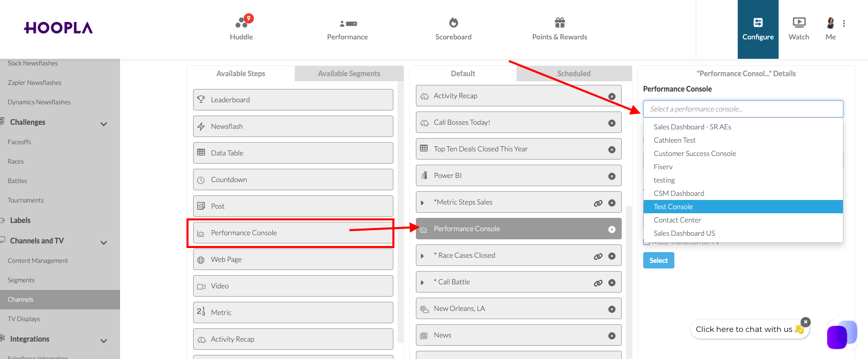
Task: Switch to the Default tab
Action: coord(463,74)
